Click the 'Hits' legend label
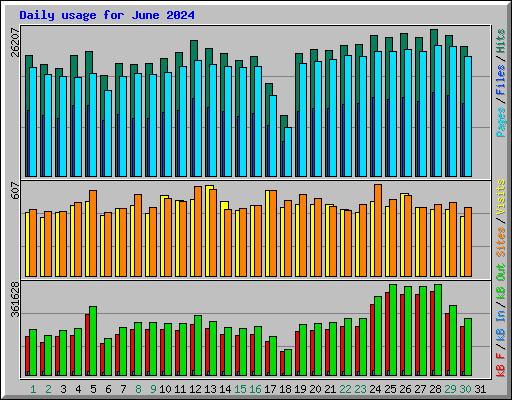Screen dimensions: 512x400 pos(500,41)
